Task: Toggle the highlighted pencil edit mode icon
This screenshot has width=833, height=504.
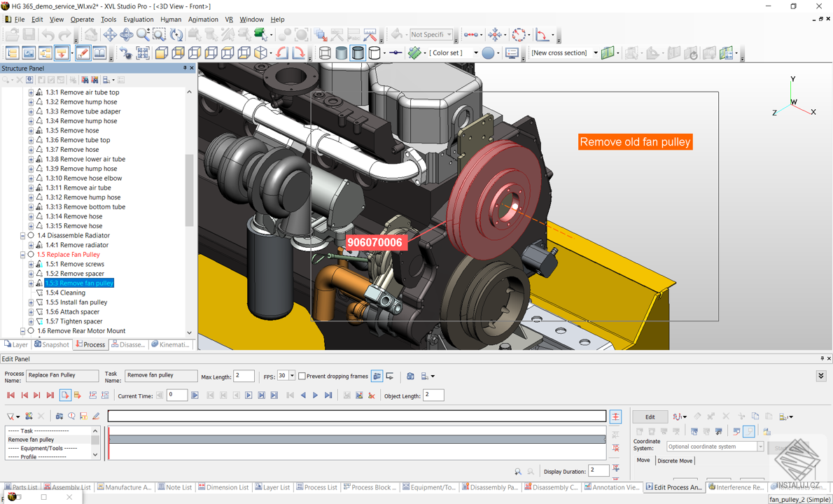Action: coord(82,52)
